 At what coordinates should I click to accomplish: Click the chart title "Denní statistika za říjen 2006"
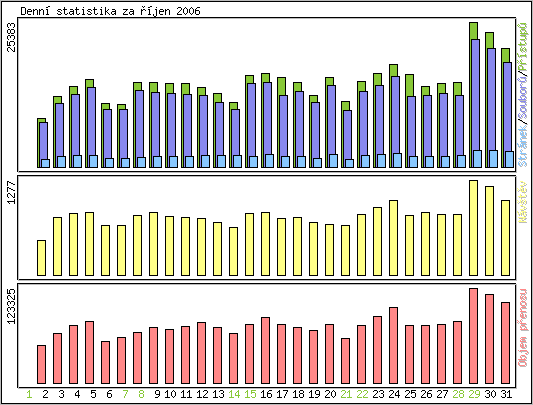[x=110, y=11]
